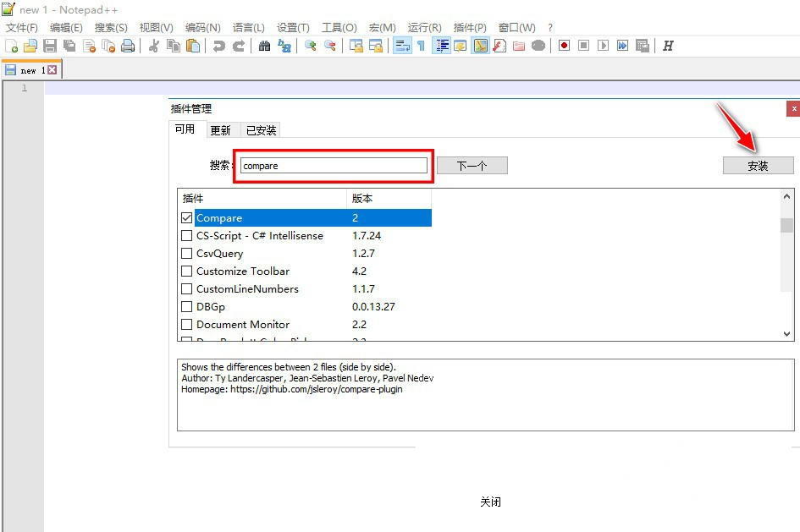Open the 设置(T) menu
800x532 pixels.
pyautogui.click(x=293, y=28)
